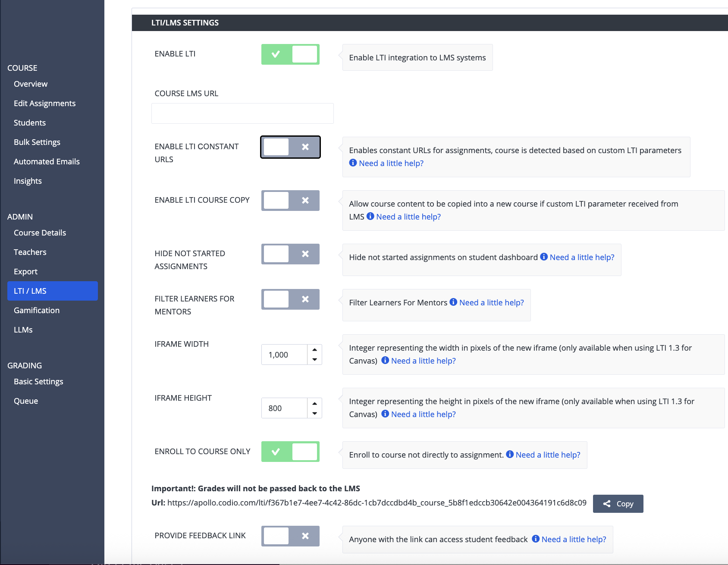Increase iframe height with up arrow
This screenshot has width=728, height=565.
tap(315, 403)
